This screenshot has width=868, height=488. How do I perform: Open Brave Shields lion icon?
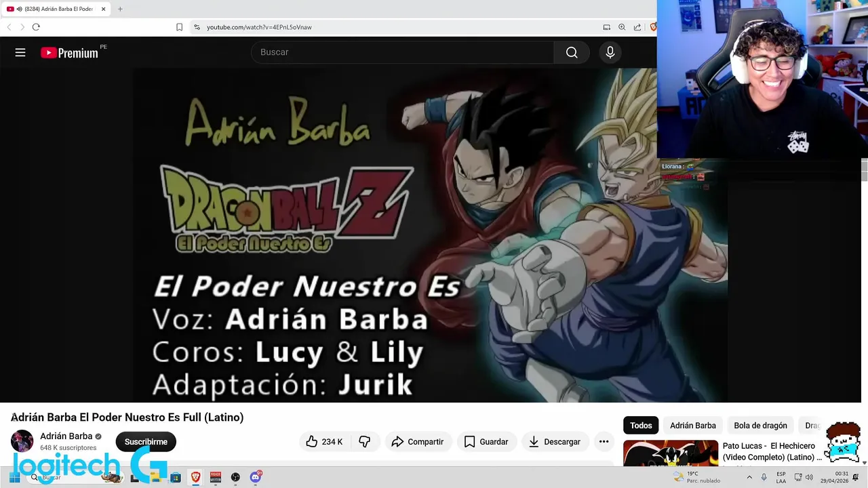pos(653,27)
